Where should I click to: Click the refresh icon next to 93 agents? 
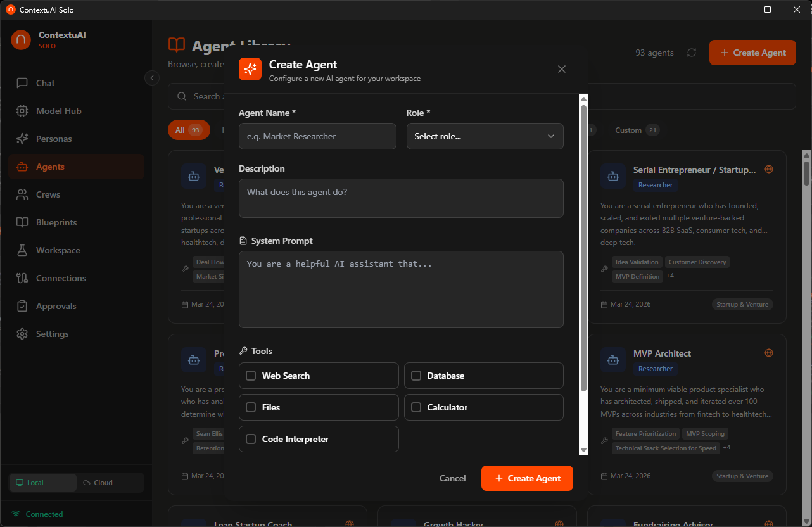[691, 53]
